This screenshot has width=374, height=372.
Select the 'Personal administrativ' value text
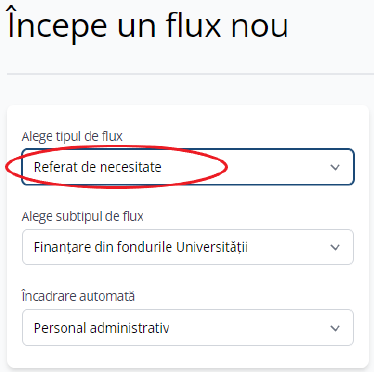pyautogui.click(x=102, y=328)
